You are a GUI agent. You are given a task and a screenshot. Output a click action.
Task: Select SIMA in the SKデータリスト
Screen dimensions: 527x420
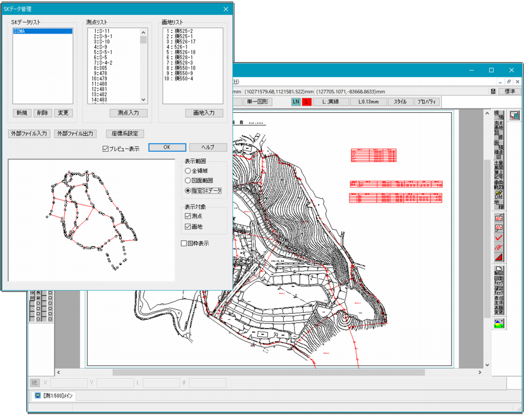click(x=43, y=31)
